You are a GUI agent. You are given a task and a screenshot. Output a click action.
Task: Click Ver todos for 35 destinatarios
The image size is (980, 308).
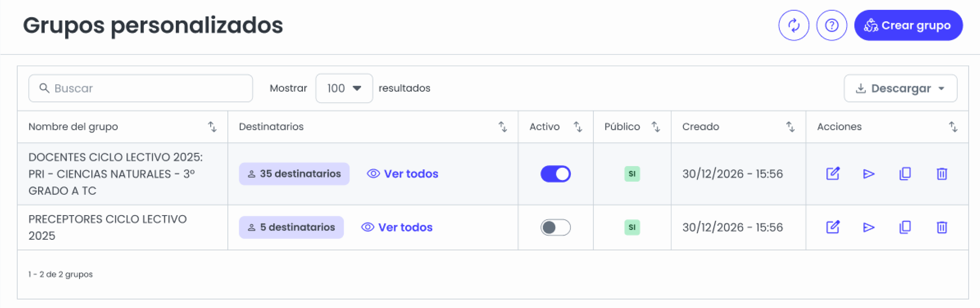tap(402, 174)
